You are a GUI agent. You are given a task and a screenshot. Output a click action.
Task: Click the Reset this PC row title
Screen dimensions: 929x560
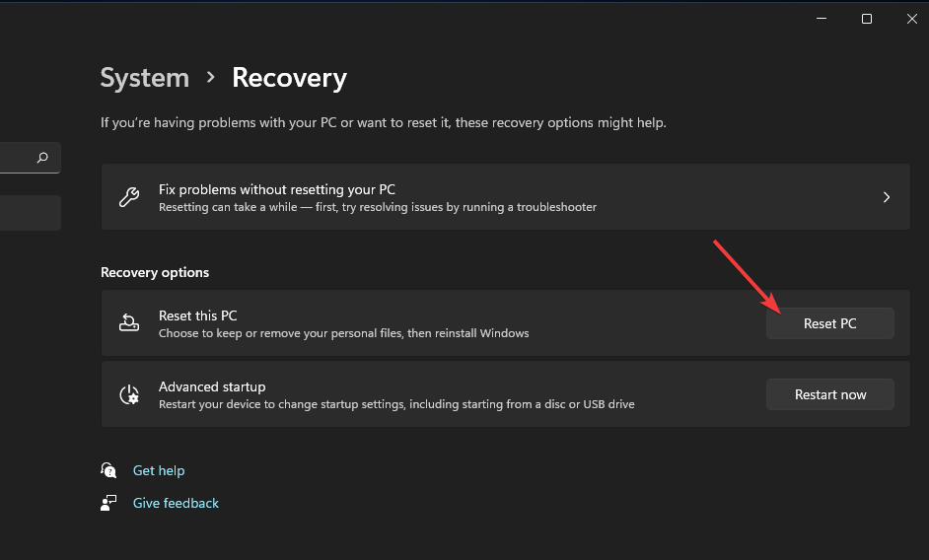click(x=197, y=315)
